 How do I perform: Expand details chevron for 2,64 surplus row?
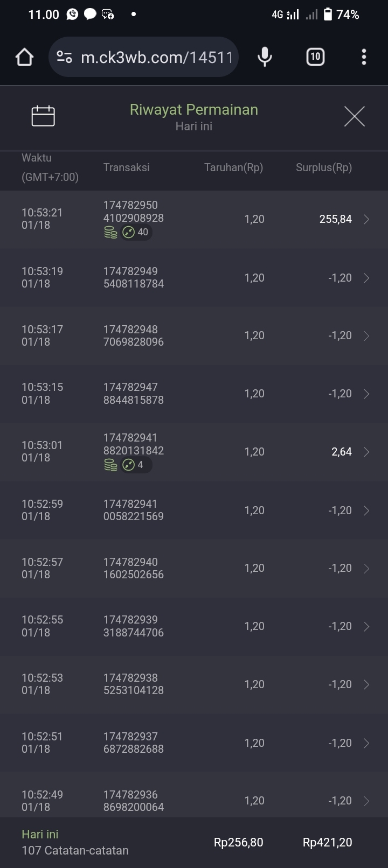pos(366,452)
